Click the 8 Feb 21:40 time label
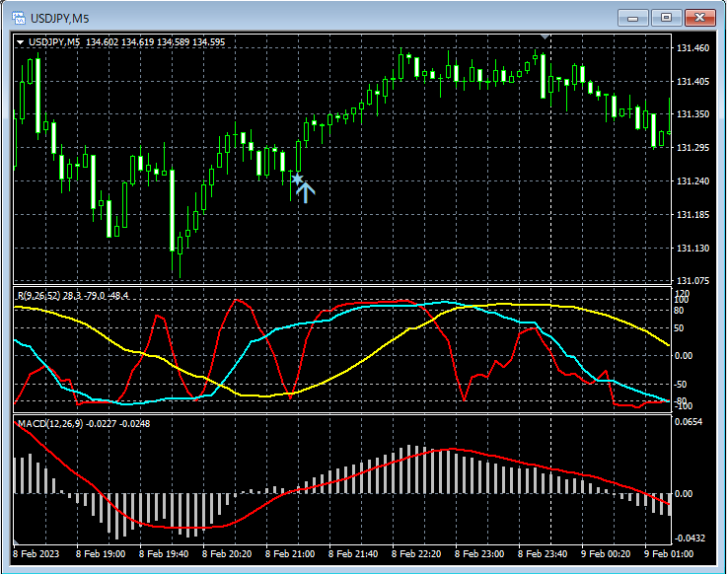728x574 pixels. point(353,554)
